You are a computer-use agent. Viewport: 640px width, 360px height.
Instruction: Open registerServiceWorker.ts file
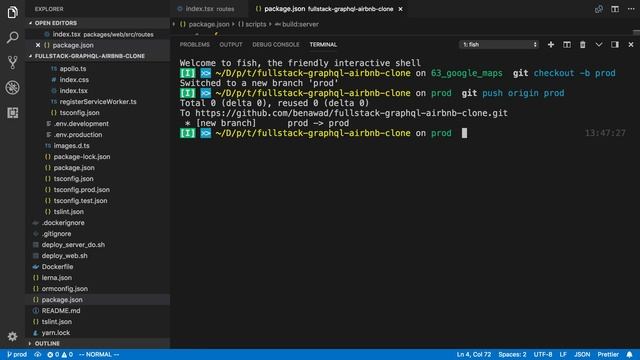point(98,102)
